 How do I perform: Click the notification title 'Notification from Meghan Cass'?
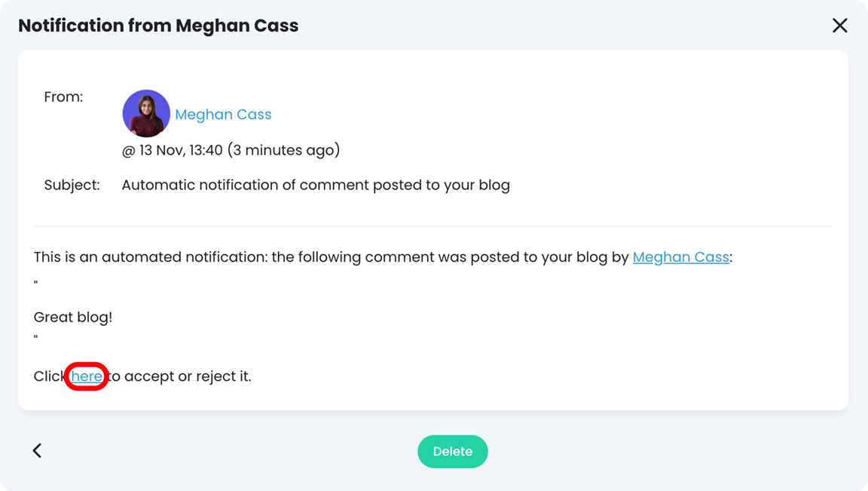(x=158, y=25)
